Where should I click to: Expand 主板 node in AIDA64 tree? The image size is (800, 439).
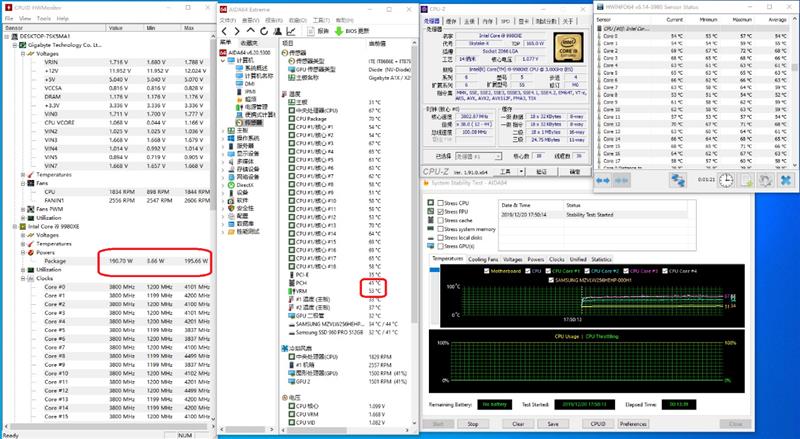[223, 131]
